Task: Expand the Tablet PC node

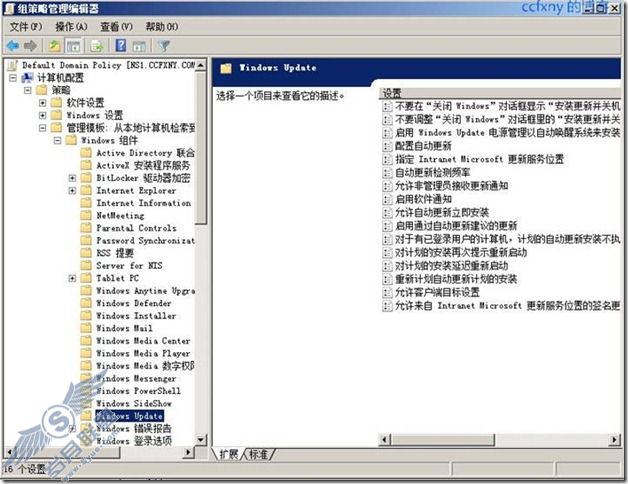Action: coord(72,278)
